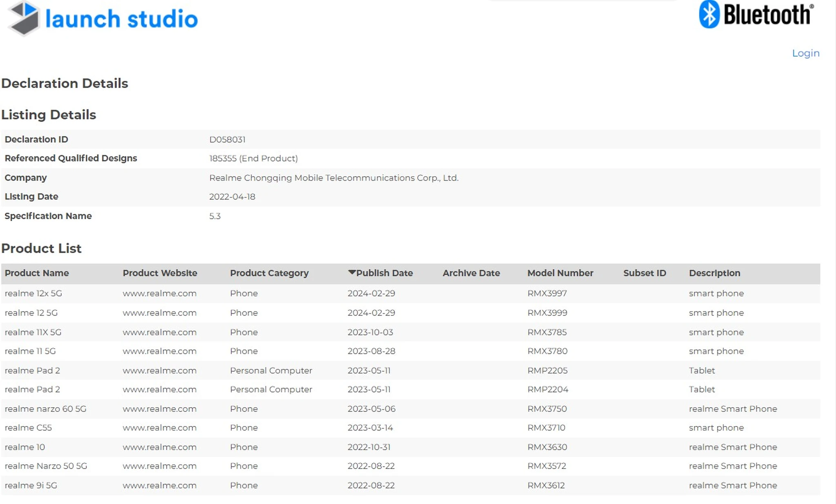The image size is (836, 504).
Task: Click the launch studio title text
Action: tap(122, 19)
